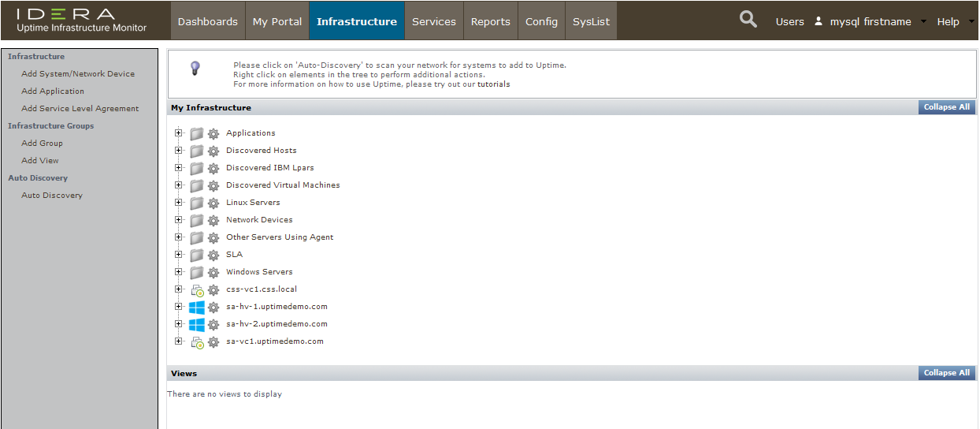This screenshot has height=429, width=980.
Task: Click the Auto Discovery sidebar link
Action: click(x=52, y=196)
